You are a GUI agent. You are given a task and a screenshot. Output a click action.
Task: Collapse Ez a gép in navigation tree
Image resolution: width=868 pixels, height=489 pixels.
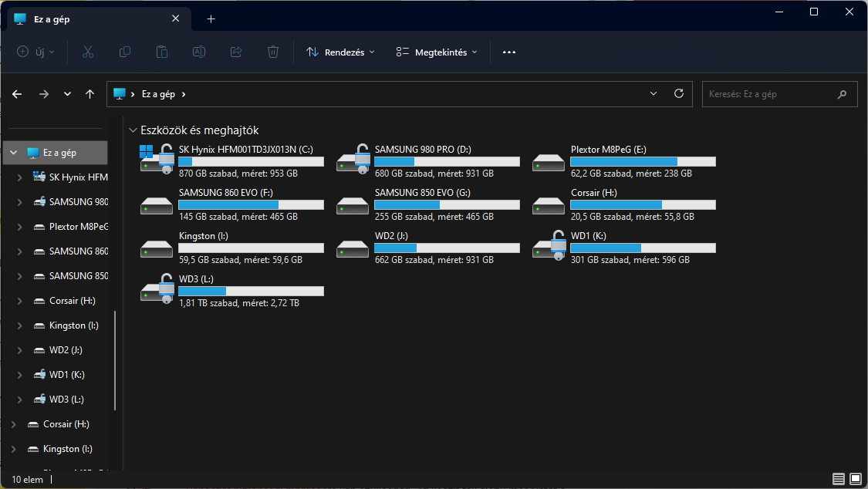point(14,153)
